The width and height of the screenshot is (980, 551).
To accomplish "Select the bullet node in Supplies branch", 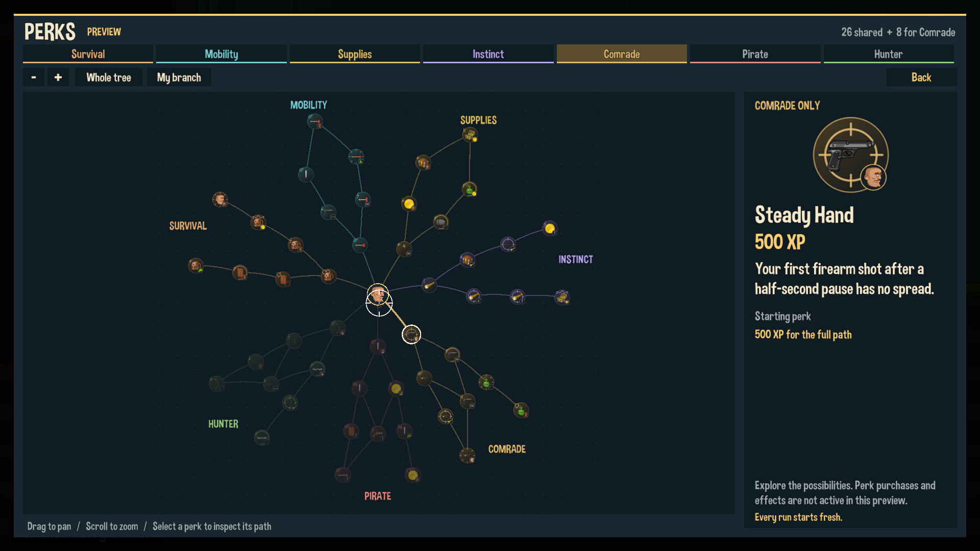I will [x=441, y=222].
